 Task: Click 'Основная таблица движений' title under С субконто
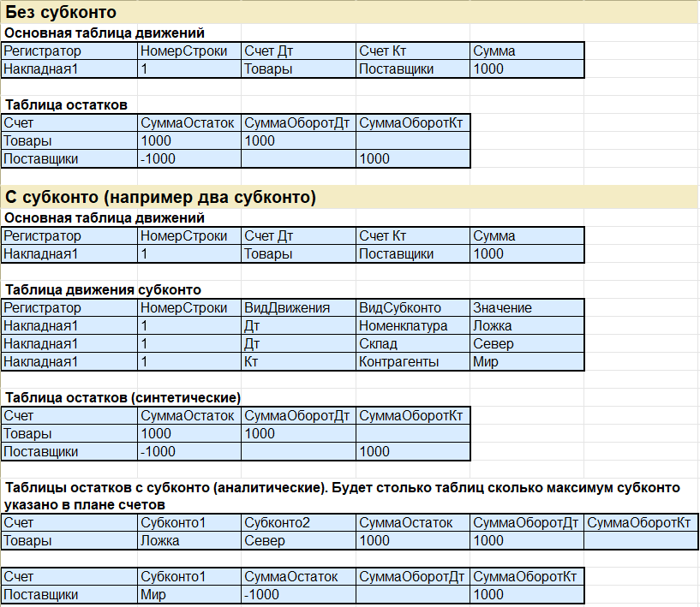pyautogui.click(x=105, y=218)
